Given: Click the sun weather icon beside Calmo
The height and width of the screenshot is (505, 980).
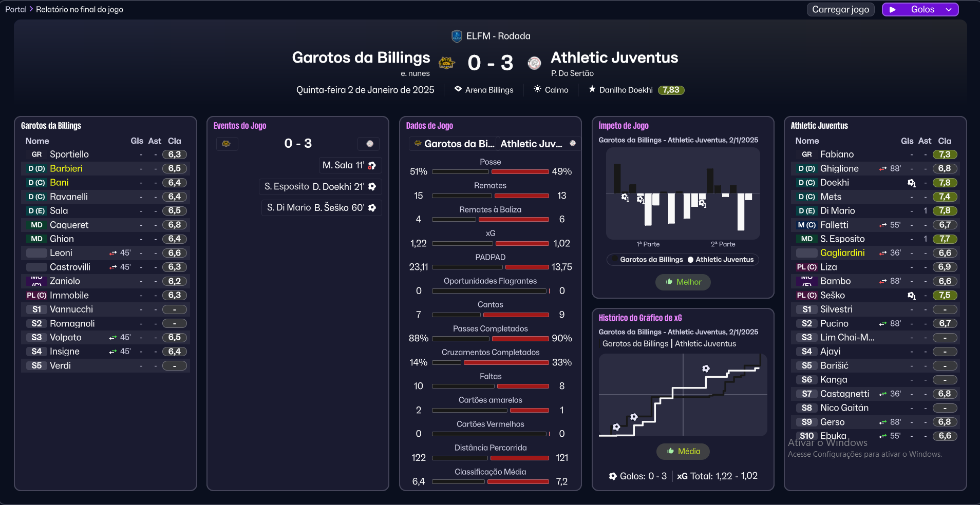Looking at the screenshot, I should coord(537,89).
